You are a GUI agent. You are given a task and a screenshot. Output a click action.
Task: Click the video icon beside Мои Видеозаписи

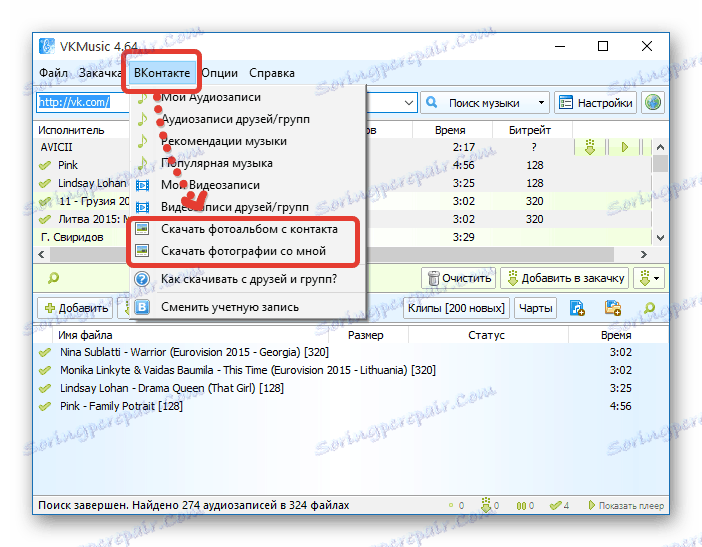pos(142,185)
